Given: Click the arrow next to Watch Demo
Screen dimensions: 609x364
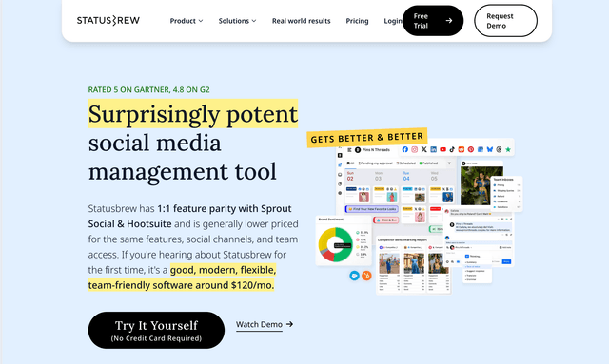Looking at the screenshot, I should tap(289, 324).
